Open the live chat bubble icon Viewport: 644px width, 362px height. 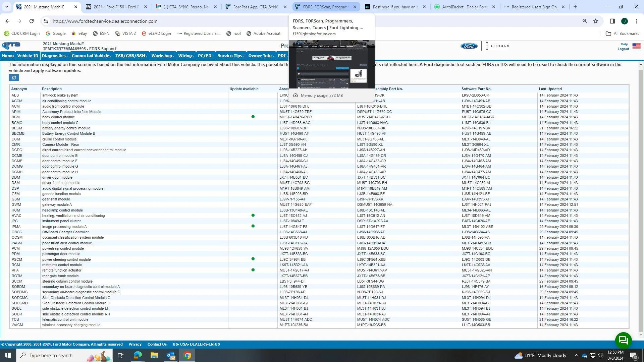coord(623,340)
